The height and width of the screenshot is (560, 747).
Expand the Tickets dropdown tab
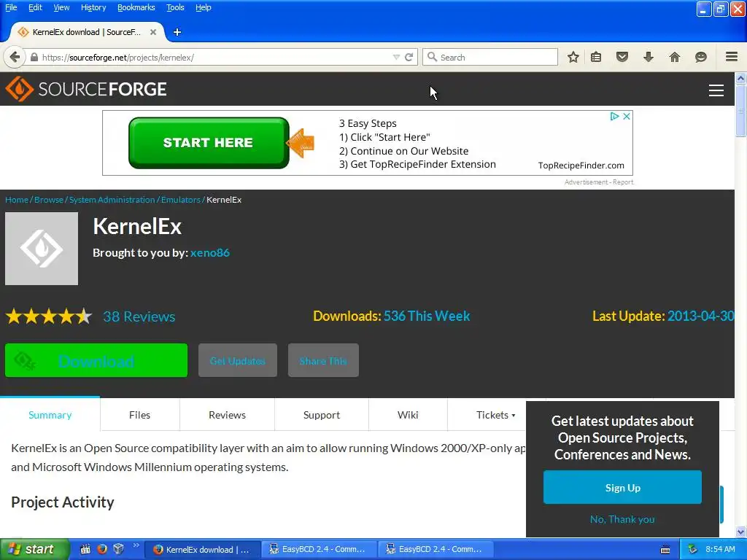click(x=495, y=415)
